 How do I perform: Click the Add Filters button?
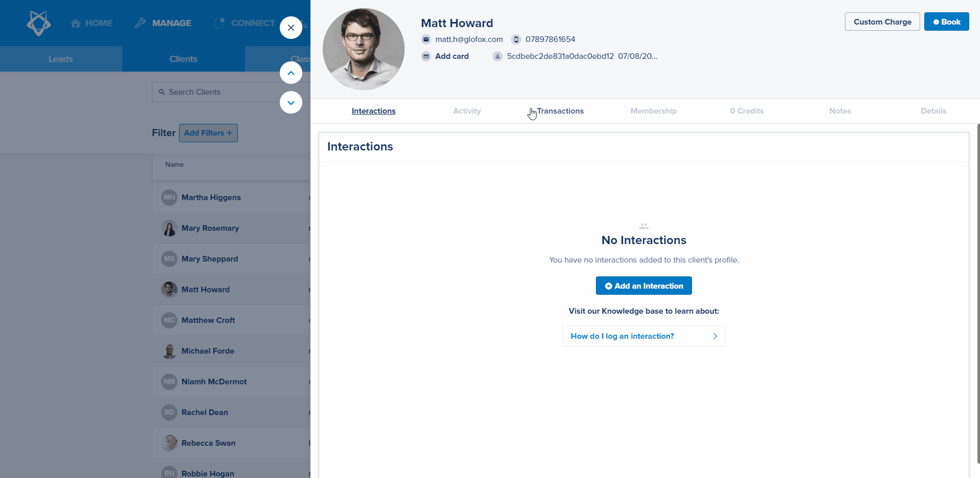point(208,133)
